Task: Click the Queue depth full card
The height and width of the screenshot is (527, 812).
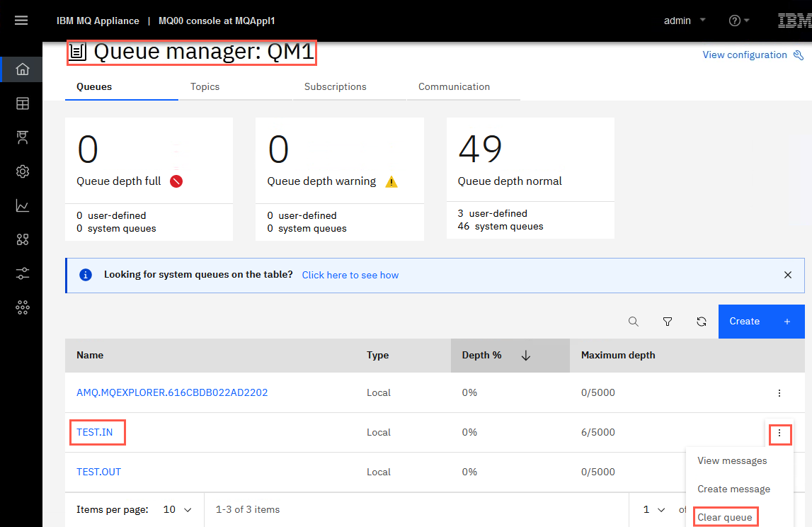Action: coord(149,179)
